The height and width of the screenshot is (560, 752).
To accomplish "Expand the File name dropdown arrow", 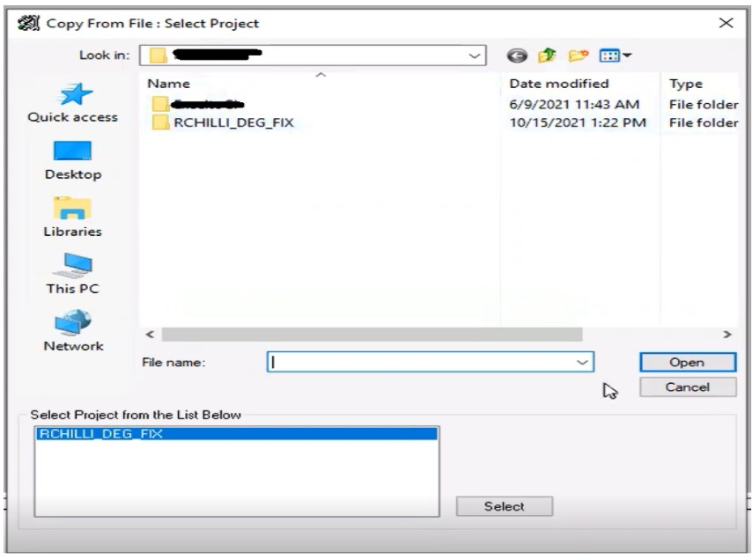I will coord(582,362).
